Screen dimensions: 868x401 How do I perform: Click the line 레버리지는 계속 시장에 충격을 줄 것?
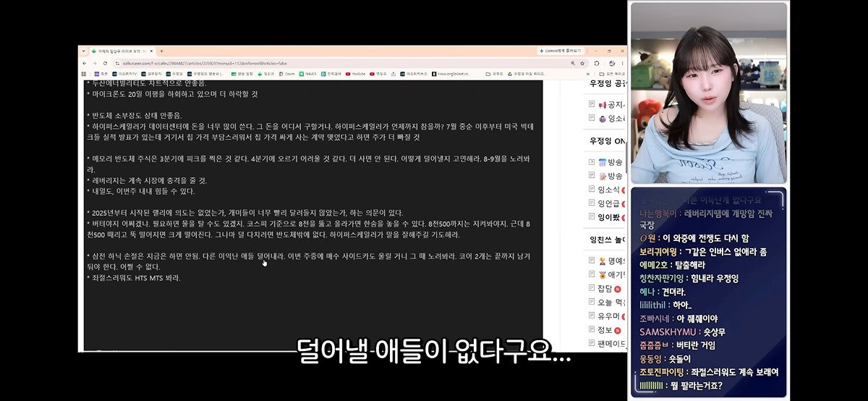(147, 180)
